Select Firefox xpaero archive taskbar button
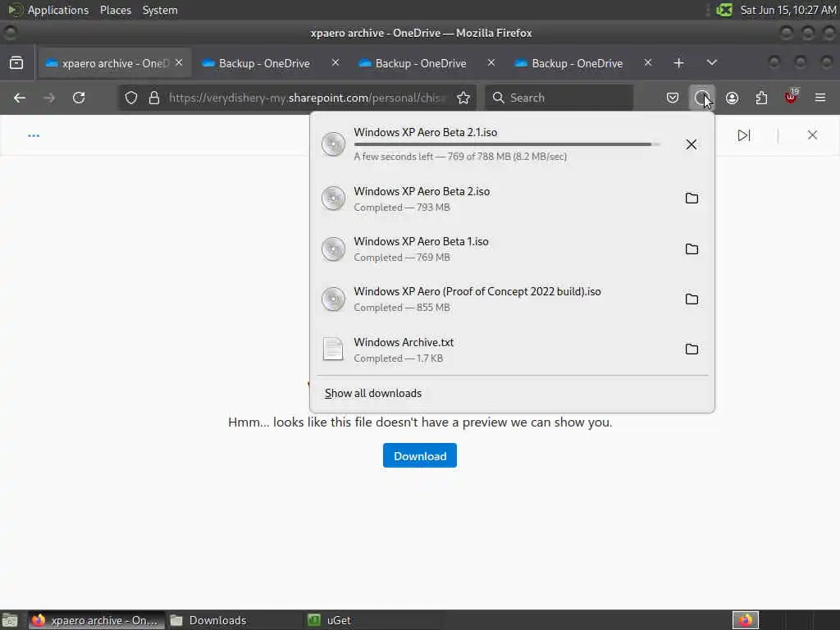This screenshot has height=630, width=840. pos(97,620)
